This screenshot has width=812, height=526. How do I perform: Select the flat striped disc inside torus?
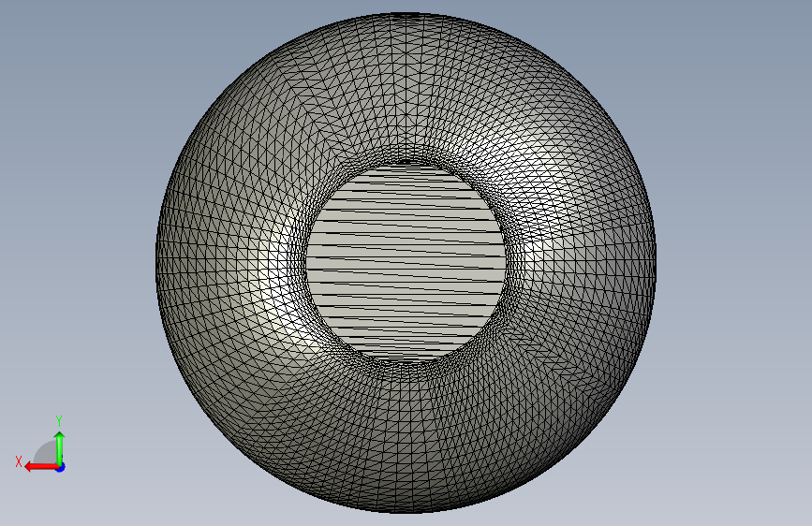click(x=406, y=262)
